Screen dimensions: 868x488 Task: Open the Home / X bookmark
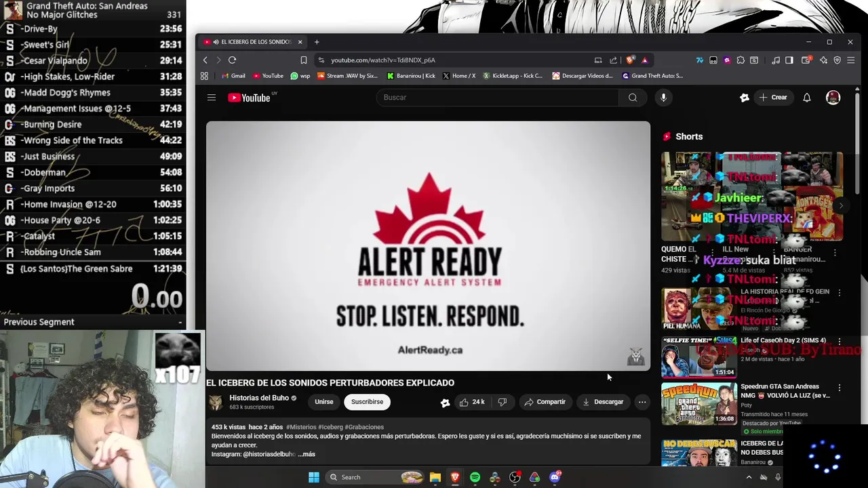[x=459, y=76]
